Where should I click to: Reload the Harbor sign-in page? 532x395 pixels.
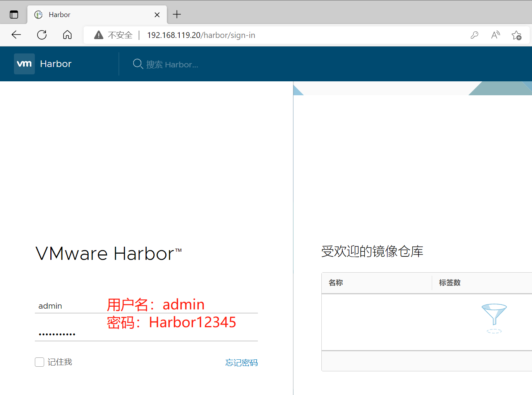[42, 35]
